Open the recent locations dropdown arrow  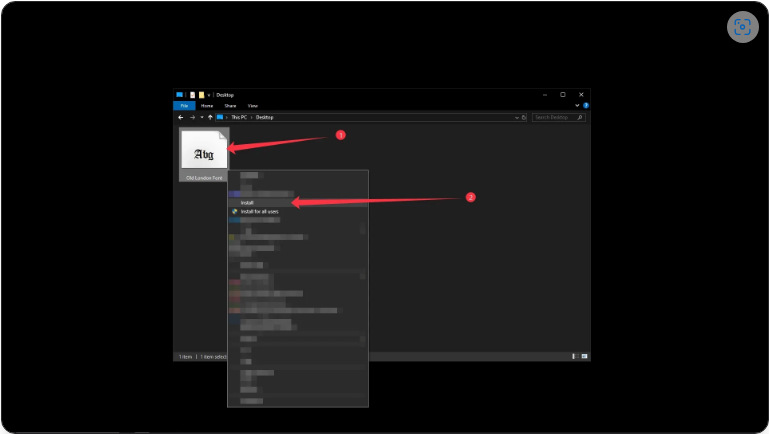[x=202, y=117]
